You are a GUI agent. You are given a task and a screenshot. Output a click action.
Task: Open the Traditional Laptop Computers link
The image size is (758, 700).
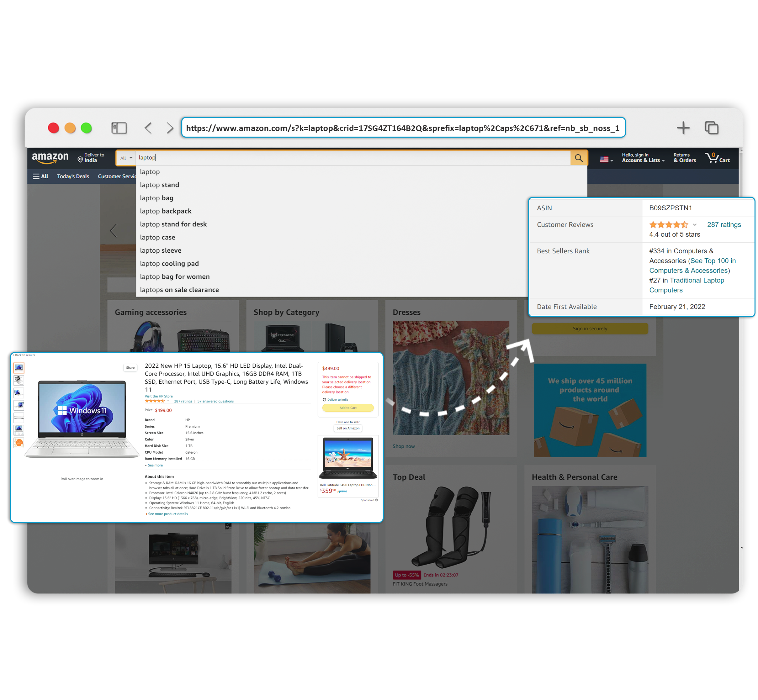click(x=686, y=285)
